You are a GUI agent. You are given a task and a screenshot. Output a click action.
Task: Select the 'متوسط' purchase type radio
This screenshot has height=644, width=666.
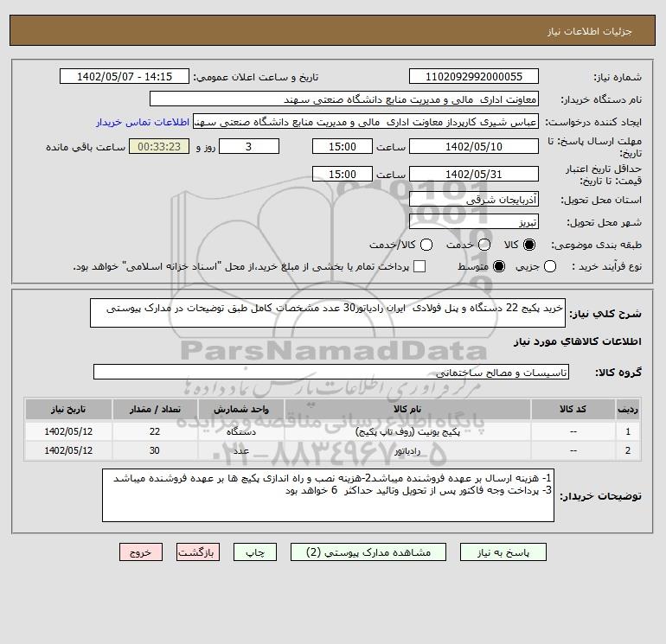(499, 266)
